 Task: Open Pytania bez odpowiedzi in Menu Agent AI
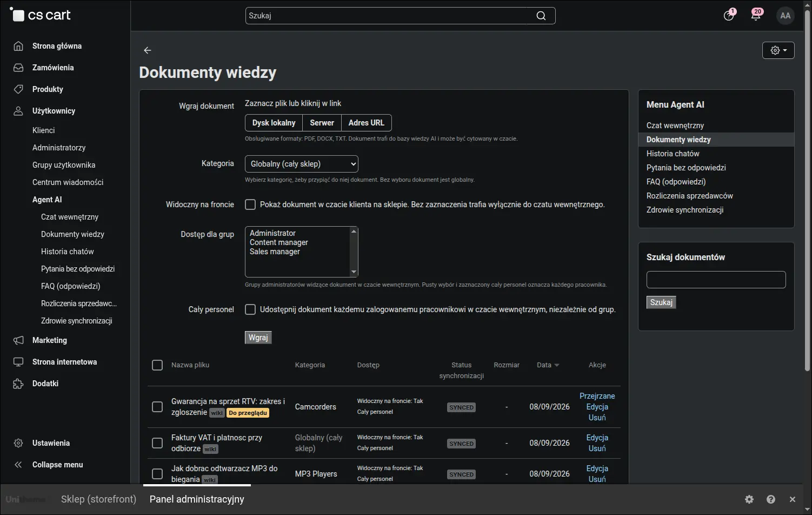click(686, 168)
